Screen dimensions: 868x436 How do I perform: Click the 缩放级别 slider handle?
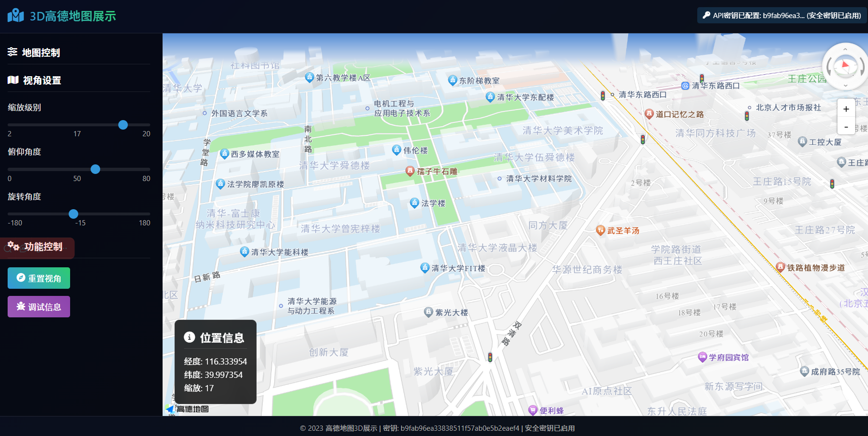click(x=123, y=125)
